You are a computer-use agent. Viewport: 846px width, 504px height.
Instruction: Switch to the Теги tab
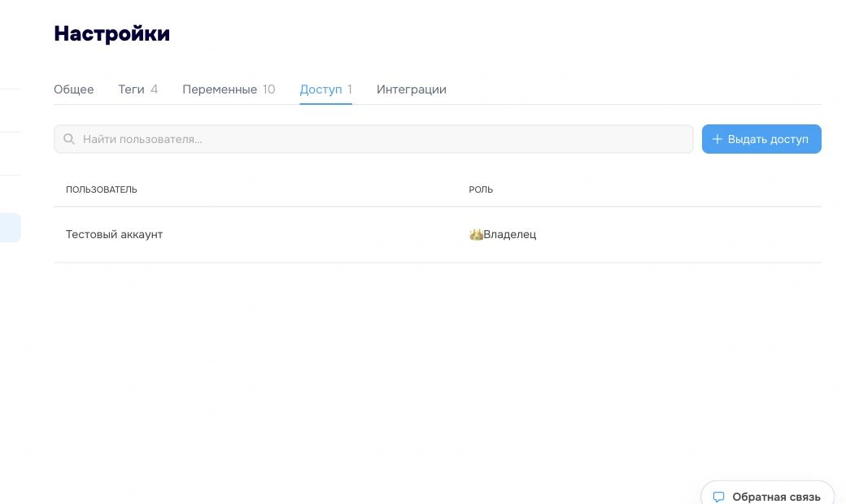(138, 89)
